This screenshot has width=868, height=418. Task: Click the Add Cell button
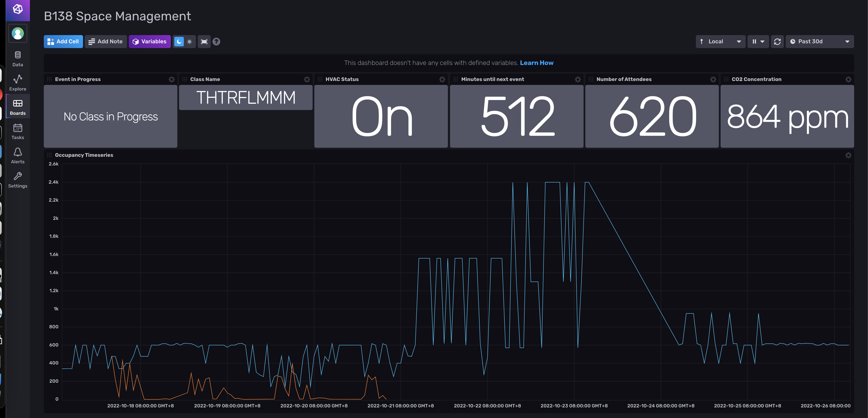click(63, 41)
